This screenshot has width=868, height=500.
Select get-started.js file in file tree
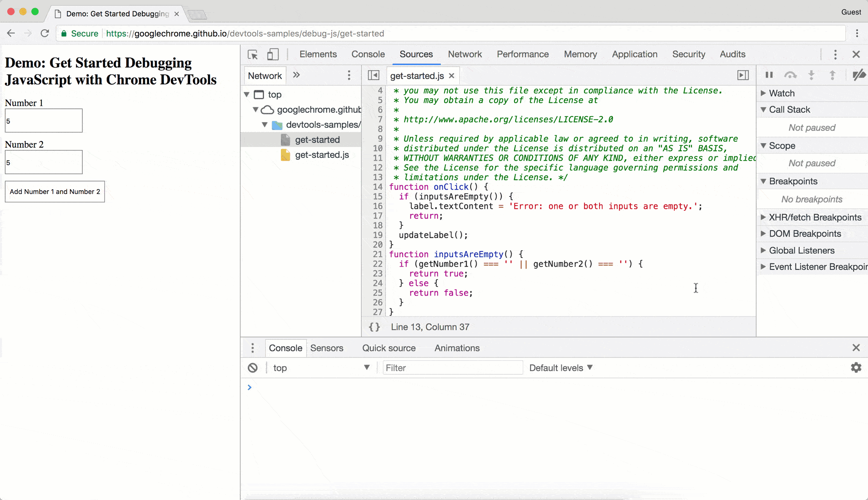[x=322, y=155]
